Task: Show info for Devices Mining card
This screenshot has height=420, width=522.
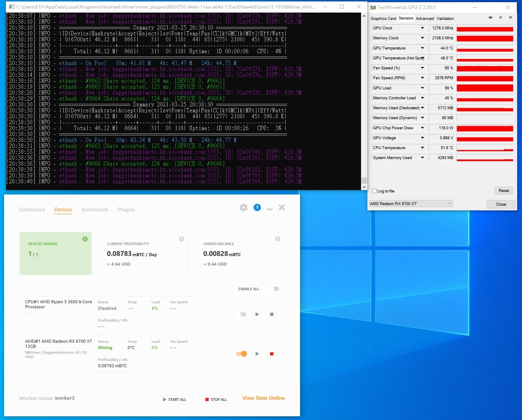Action: 85,239
